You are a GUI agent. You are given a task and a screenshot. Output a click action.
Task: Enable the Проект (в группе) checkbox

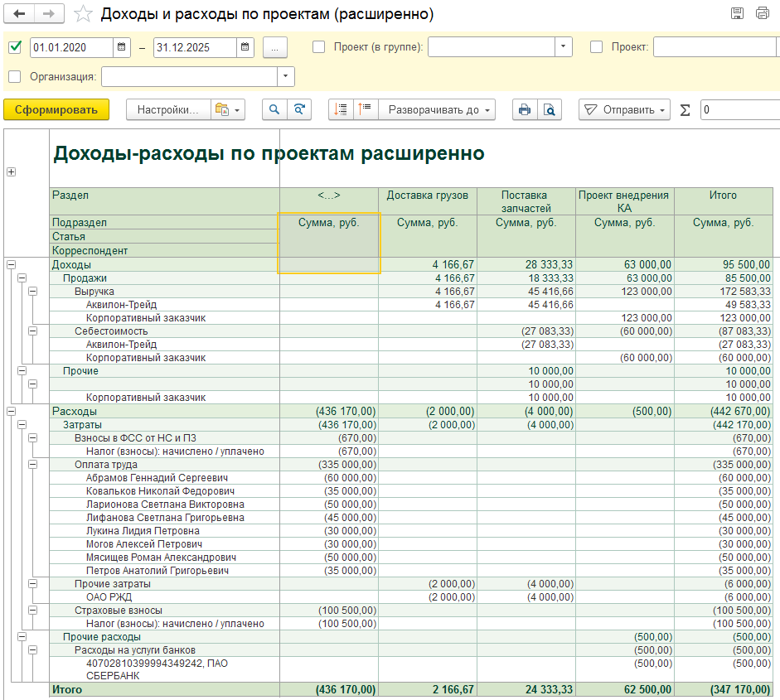point(318,46)
